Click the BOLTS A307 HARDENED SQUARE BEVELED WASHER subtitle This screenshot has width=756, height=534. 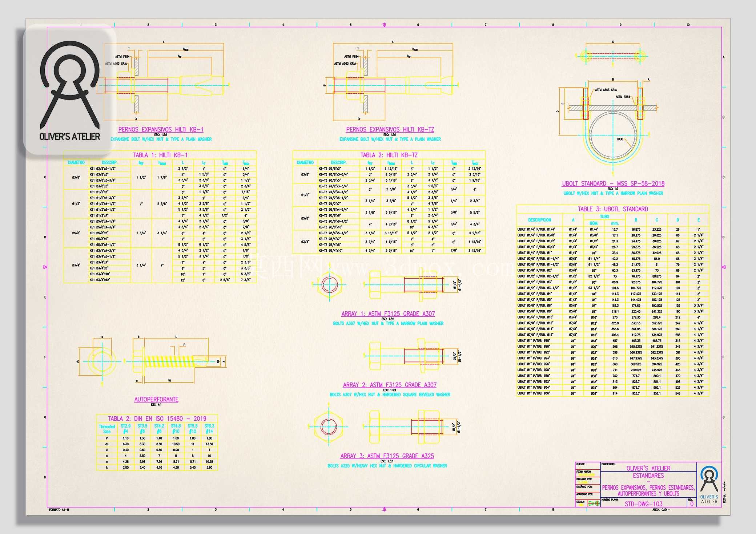pyautogui.click(x=390, y=395)
